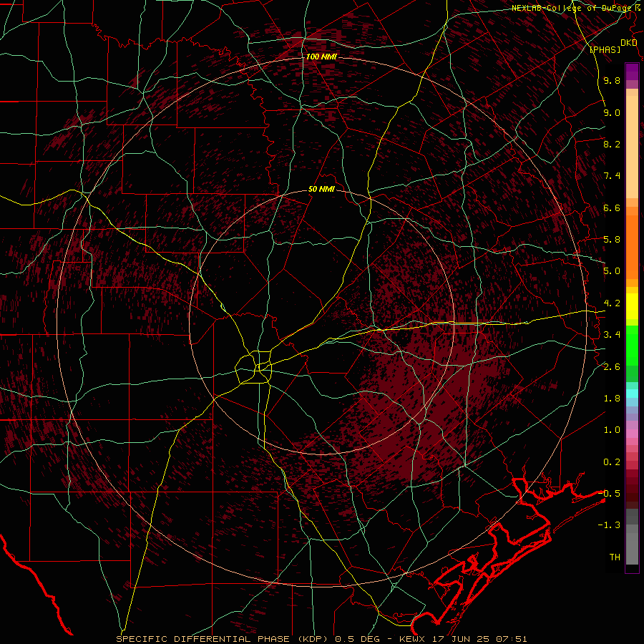Click the 9.0 value on the color scale
This screenshot has height=644, width=644.
click(x=612, y=112)
